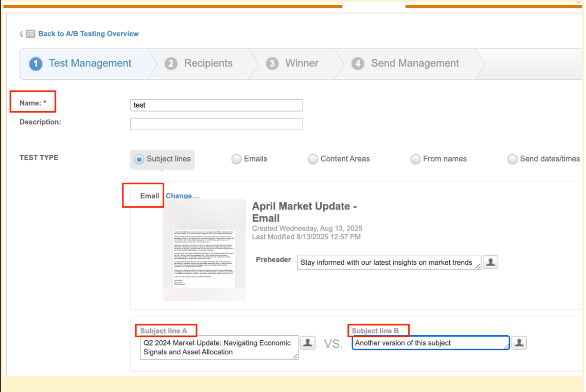Viewport: 586px width, 392px height.
Task: Open personalization icon next to Preheader field
Action: [491, 262]
